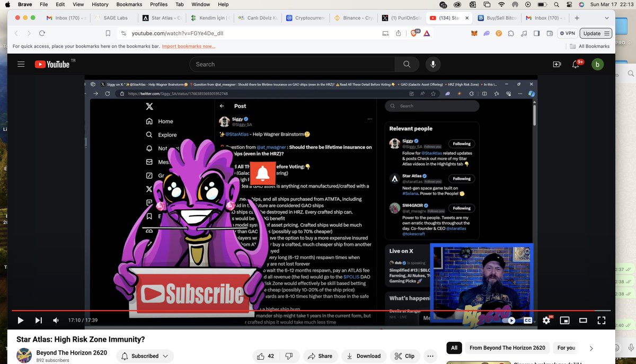Screen dimensions: 636x364
Task: Toggle video autoplay switch
Action: [x=510, y=320]
